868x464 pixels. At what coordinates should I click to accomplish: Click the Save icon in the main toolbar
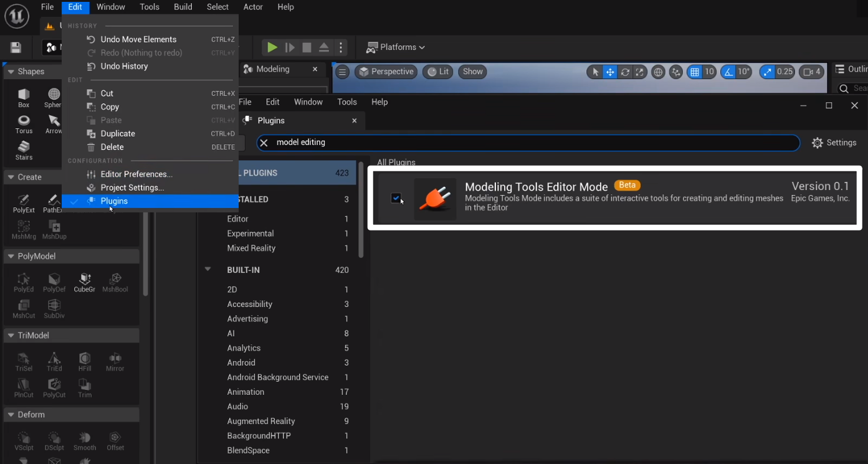(x=16, y=47)
